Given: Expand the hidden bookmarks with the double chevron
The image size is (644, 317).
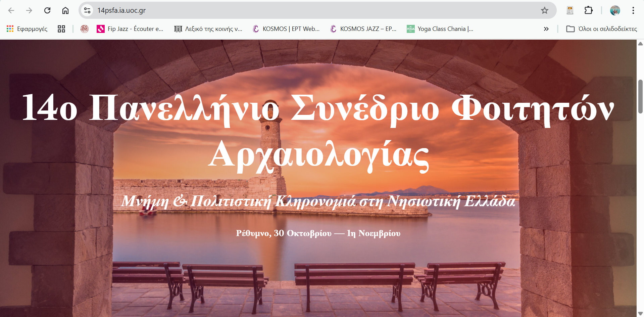Looking at the screenshot, I should (546, 29).
